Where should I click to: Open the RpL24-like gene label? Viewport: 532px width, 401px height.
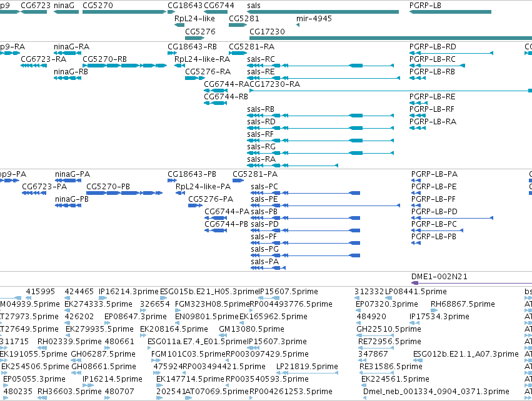tap(194, 19)
